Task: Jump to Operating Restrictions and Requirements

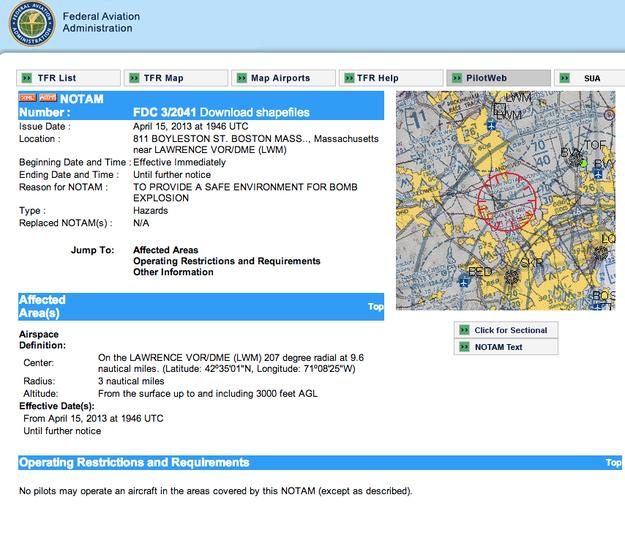Action: (x=227, y=260)
